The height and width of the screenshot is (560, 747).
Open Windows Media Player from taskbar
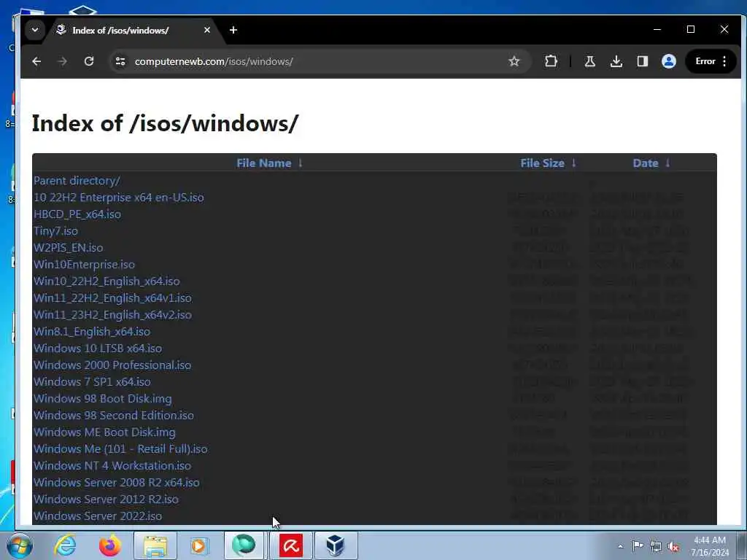tap(199, 545)
